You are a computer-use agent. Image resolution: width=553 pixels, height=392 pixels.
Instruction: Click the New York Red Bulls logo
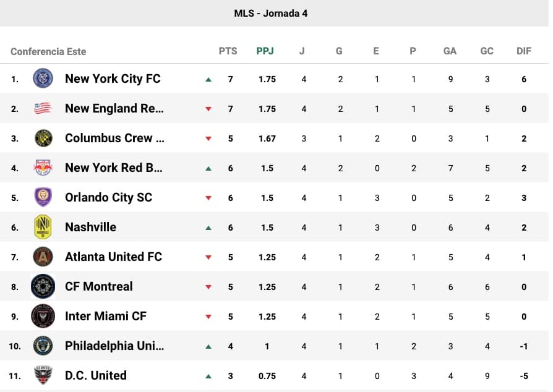point(43,168)
